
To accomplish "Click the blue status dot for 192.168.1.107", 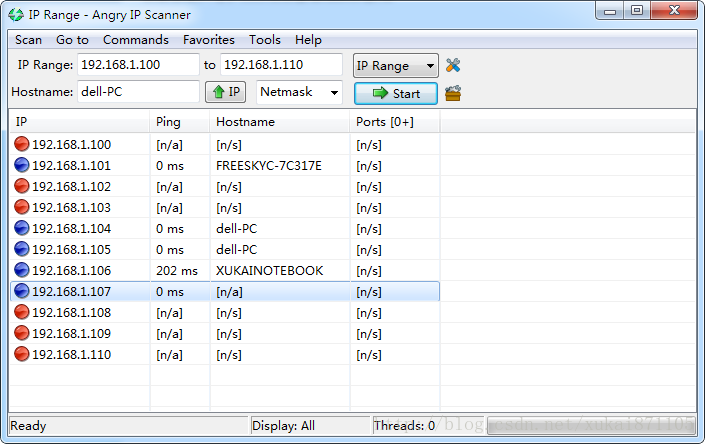I will coord(22,291).
